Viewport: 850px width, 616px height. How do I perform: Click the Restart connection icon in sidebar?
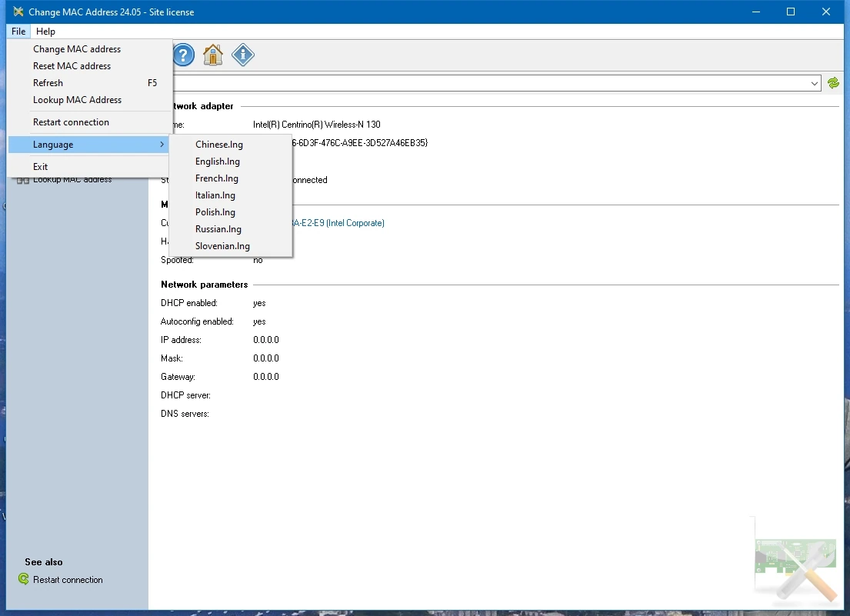click(23, 579)
